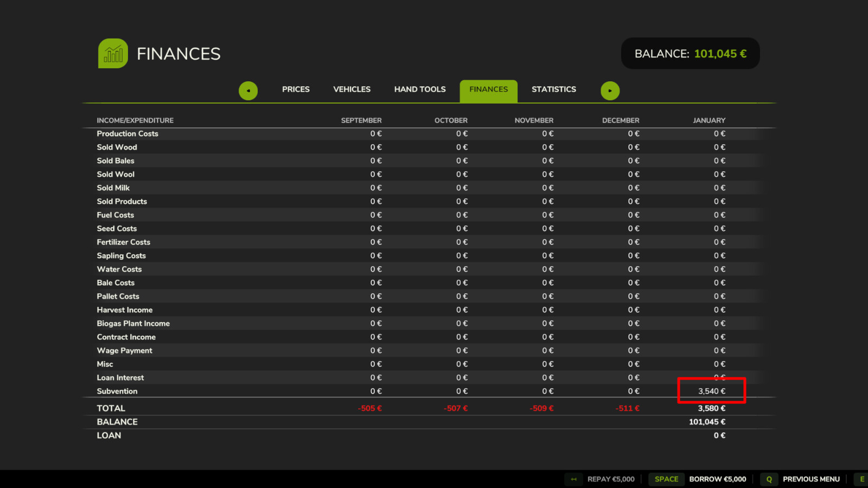
Task: Return via Previous Menu button
Action: (x=810, y=479)
